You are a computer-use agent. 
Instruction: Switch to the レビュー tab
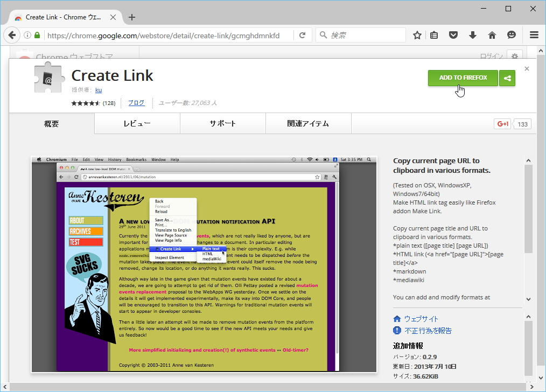pos(137,123)
